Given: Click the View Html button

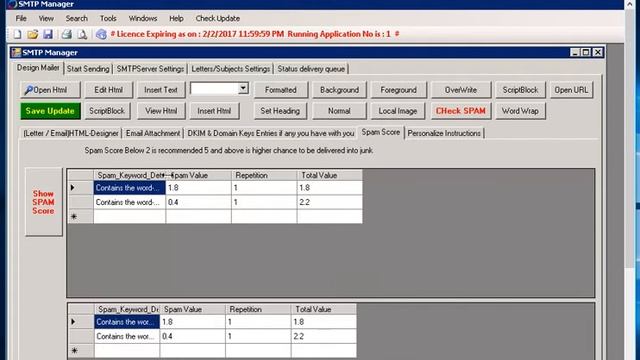Looking at the screenshot, I should (161, 111).
